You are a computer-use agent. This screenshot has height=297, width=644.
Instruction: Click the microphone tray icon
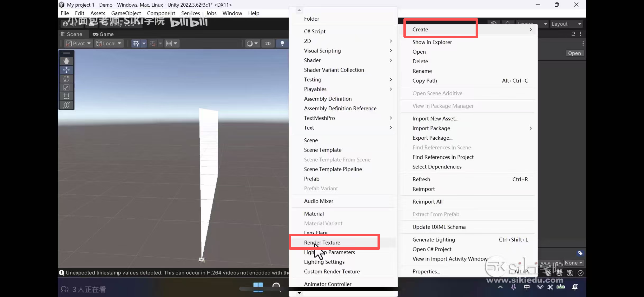(x=513, y=287)
